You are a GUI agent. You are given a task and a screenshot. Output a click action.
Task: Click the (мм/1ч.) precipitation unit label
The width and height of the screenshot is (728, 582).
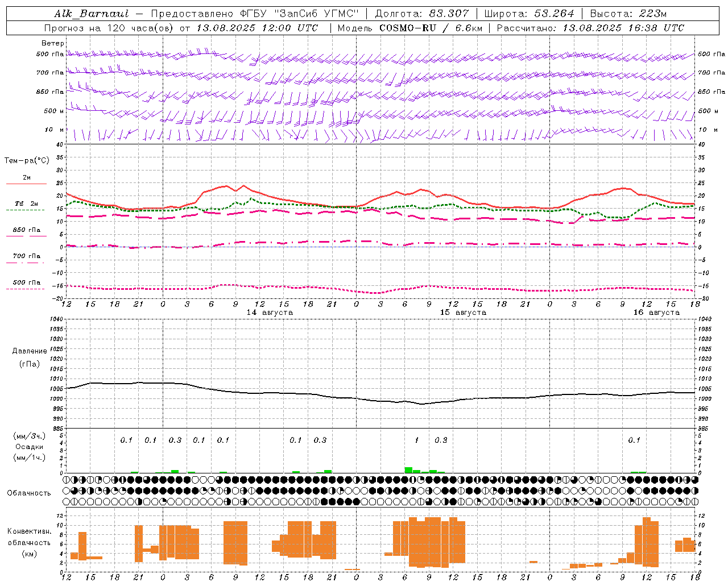(x=30, y=458)
